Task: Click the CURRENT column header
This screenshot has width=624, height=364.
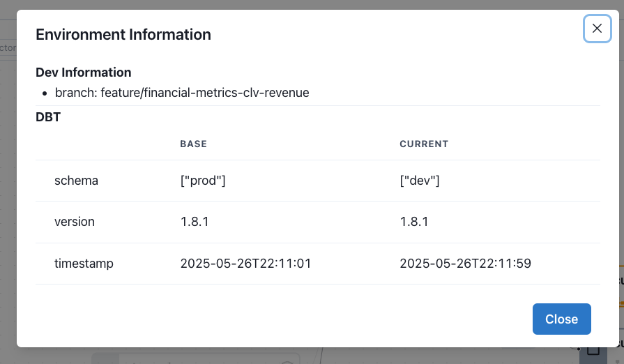Action: (424, 144)
